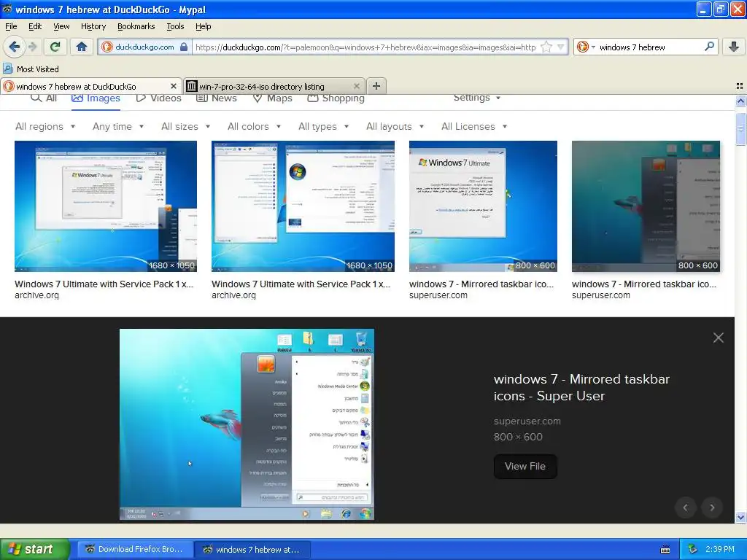Open first archive.org Windows 7 Ultimate thumbnail

tap(106, 206)
